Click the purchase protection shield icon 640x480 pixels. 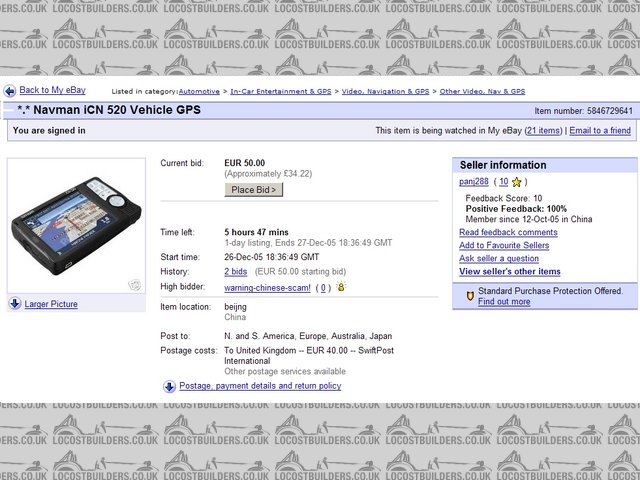tap(470, 296)
